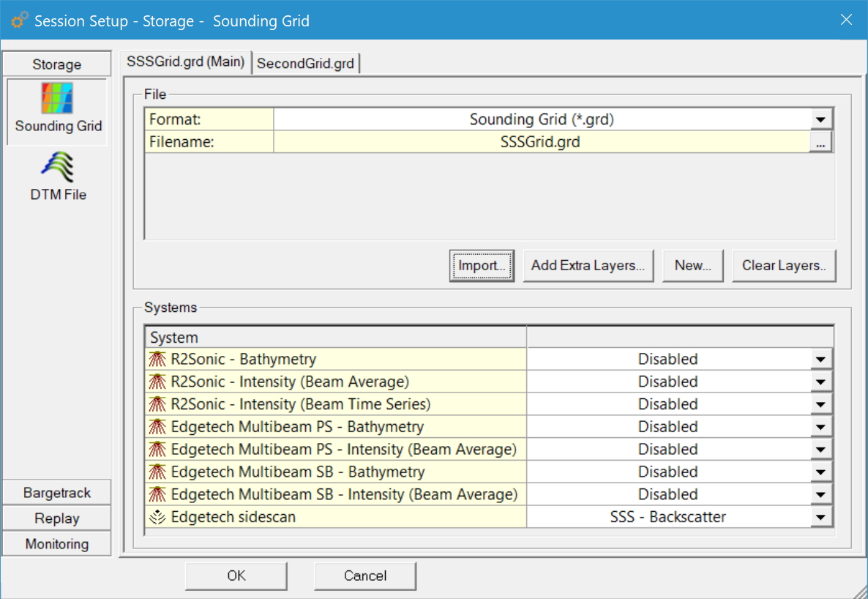Open the DTM File storage icon

[x=57, y=167]
